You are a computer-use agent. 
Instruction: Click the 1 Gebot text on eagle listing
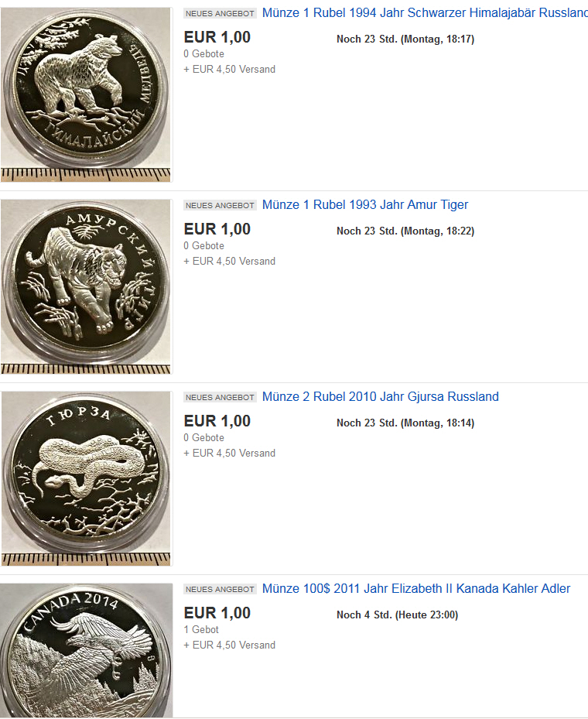tap(201, 629)
